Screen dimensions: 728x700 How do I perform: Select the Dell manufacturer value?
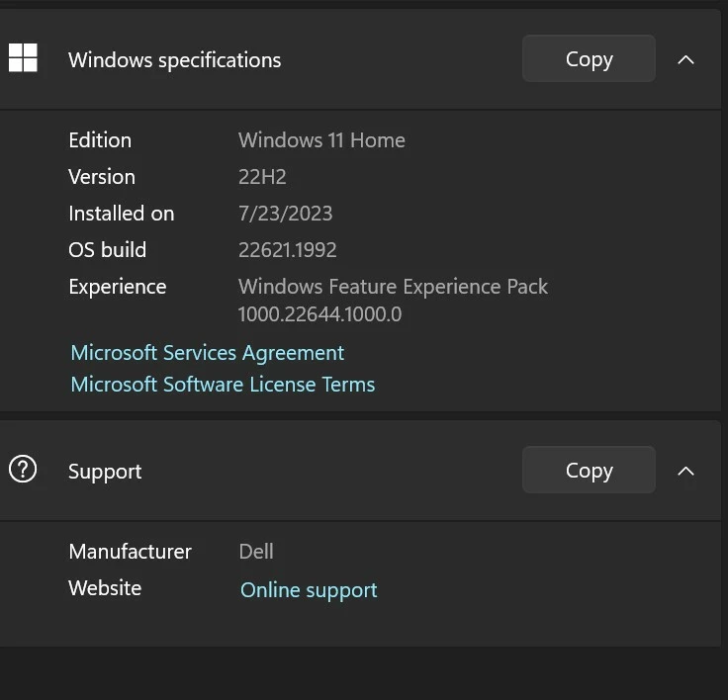tap(256, 552)
